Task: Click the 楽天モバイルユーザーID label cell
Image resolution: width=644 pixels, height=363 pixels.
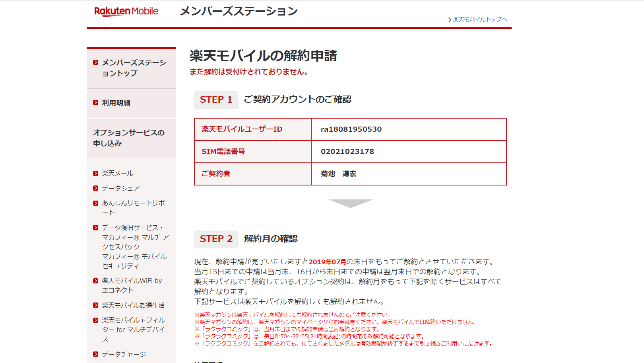Action: (x=253, y=129)
